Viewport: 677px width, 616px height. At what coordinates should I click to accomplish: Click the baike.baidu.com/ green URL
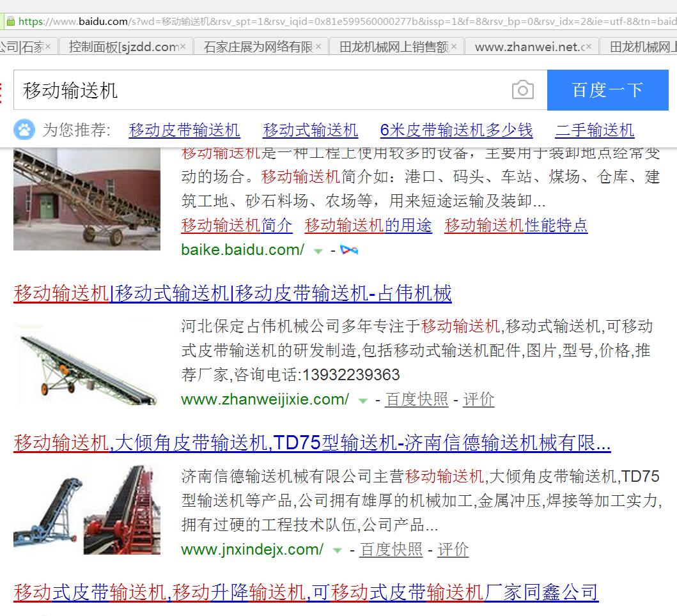(243, 249)
